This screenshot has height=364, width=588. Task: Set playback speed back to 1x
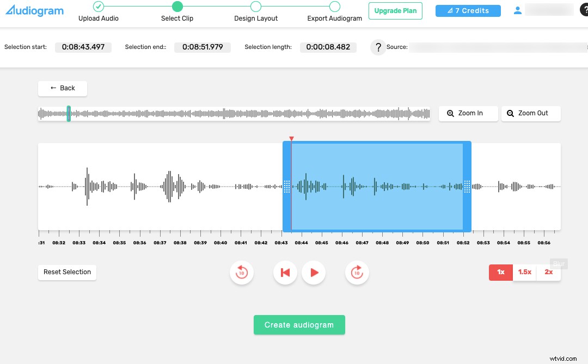[x=500, y=273]
